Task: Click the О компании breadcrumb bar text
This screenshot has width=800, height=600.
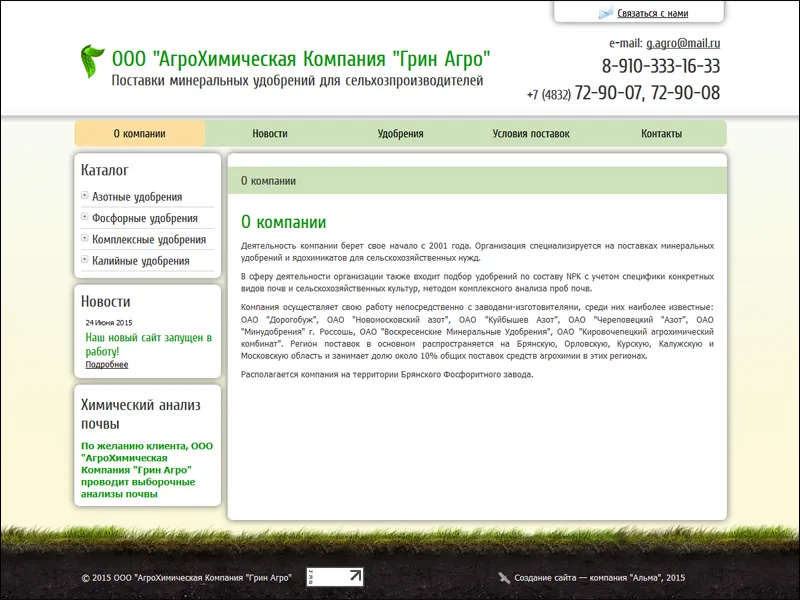Action: [x=268, y=181]
